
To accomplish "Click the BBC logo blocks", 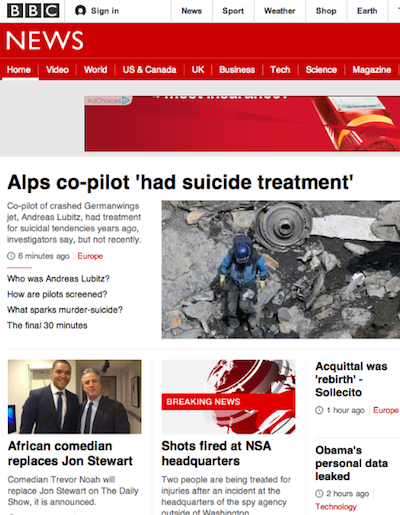I will coord(33,11).
